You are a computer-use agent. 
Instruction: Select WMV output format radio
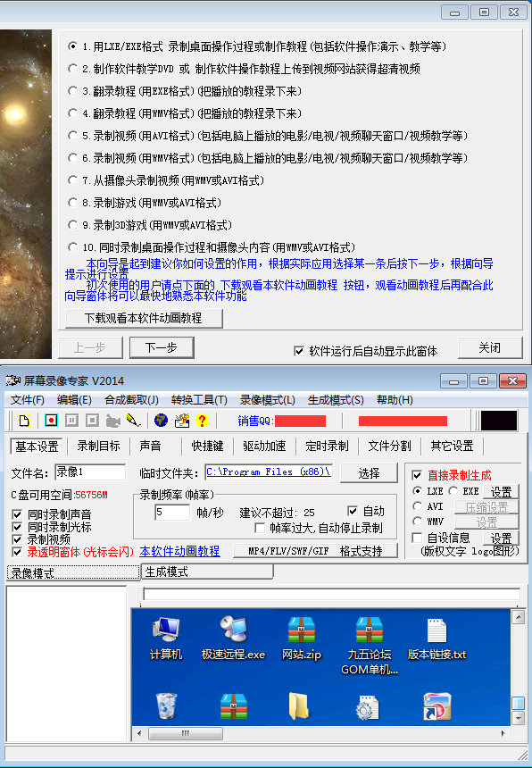pos(418,522)
